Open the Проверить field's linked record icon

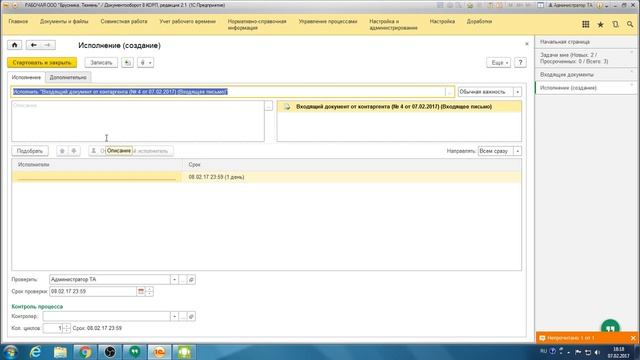click(191, 280)
